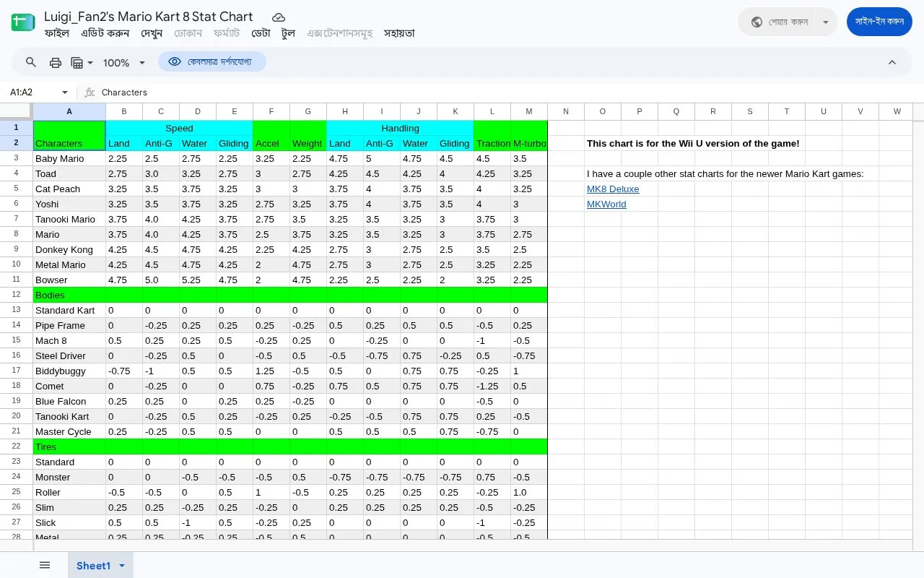Viewport: 924px width, 578px height.
Task: Click the print icon
Action: (56, 63)
